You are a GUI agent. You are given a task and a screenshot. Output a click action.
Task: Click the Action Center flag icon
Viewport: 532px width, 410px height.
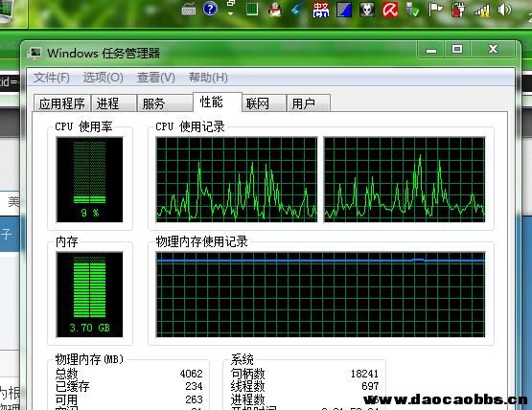tap(435, 10)
